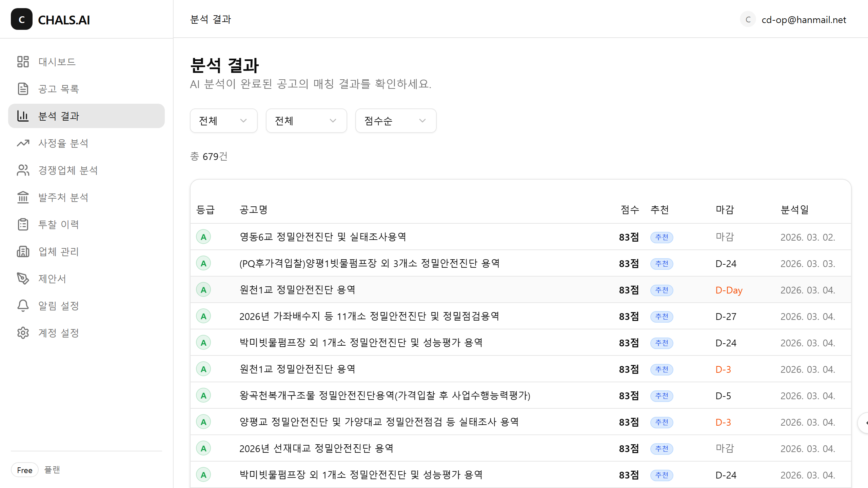Open the 계정 설정 gear icon

tap(23, 333)
